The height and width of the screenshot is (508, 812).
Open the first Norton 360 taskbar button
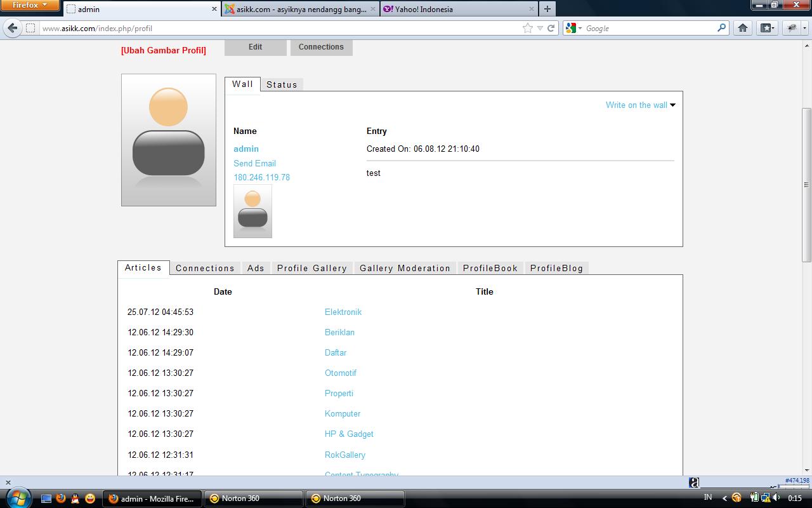[x=253, y=498]
